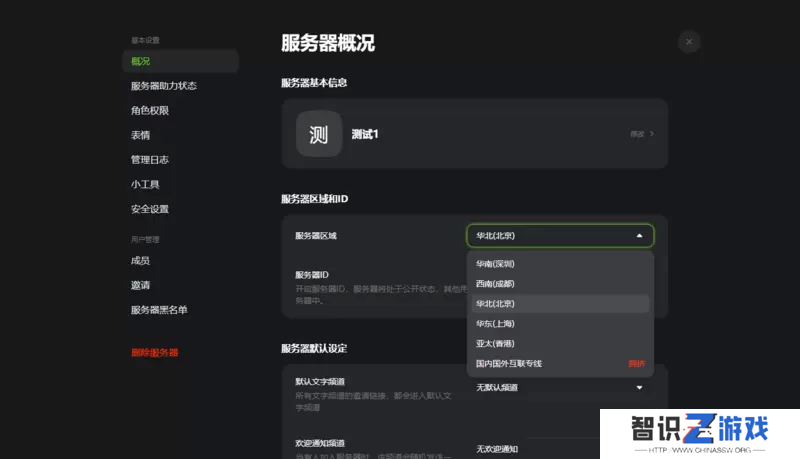Close the server settings with the X button
The image size is (800, 459).
point(689,42)
